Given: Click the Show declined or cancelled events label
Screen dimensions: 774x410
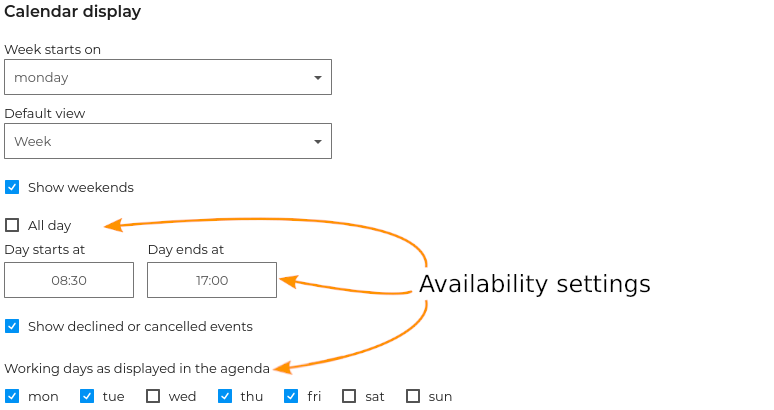Looking at the screenshot, I should [x=140, y=326].
